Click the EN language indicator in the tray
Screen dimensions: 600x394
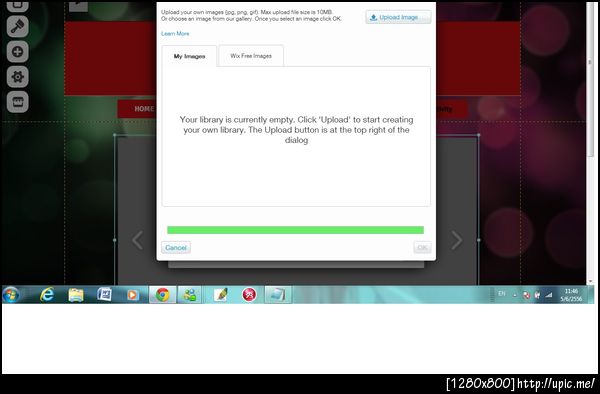(x=502, y=294)
